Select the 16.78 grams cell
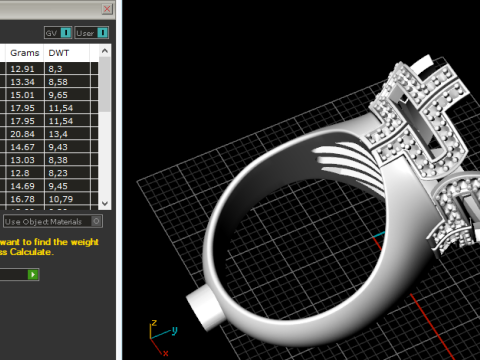Image resolution: width=480 pixels, height=360 pixels. (x=25, y=199)
